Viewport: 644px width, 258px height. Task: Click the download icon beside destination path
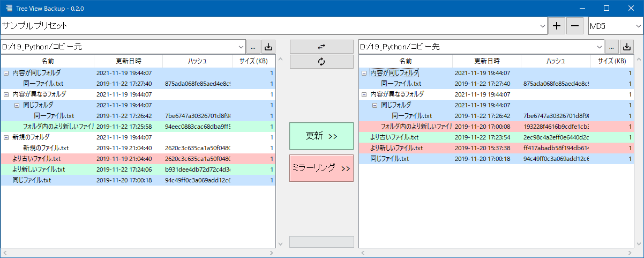pos(627,47)
